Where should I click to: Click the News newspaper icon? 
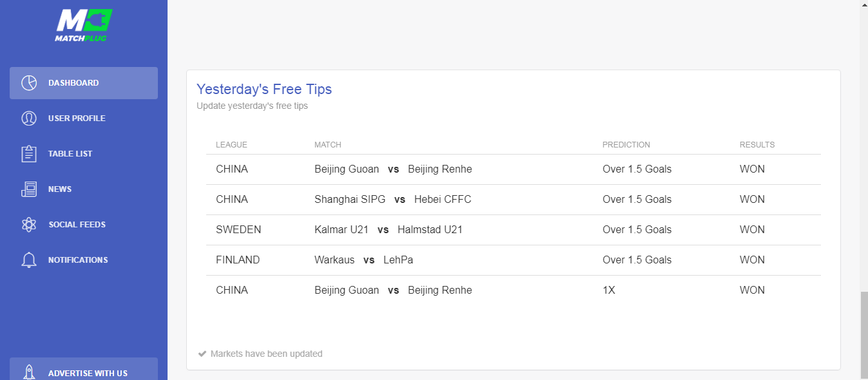[29, 189]
